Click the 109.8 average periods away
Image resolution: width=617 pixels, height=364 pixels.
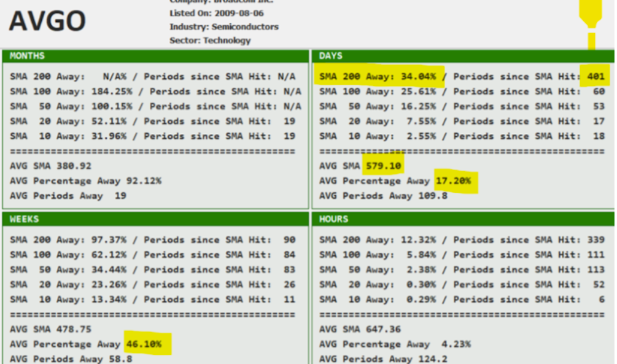coord(433,196)
